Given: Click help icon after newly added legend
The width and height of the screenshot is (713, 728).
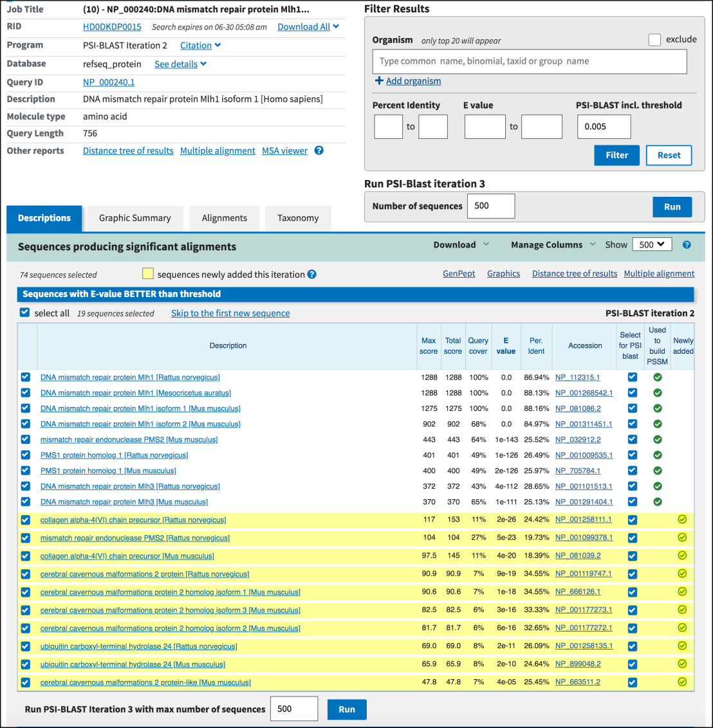Looking at the screenshot, I should [x=312, y=275].
